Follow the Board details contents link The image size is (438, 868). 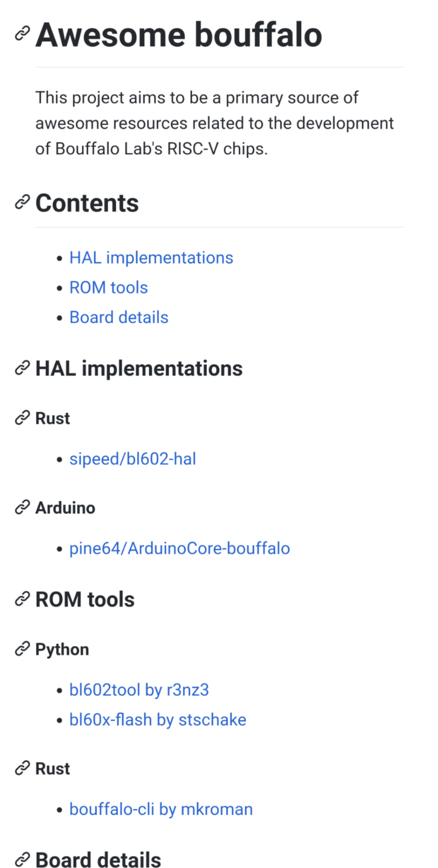tap(119, 318)
